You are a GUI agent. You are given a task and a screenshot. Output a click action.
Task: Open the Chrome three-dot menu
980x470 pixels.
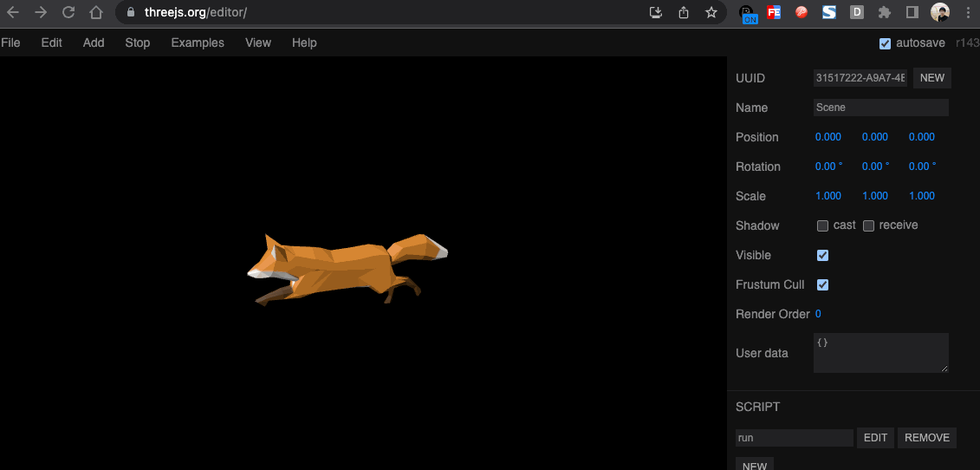pyautogui.click(x=968, y=12)
